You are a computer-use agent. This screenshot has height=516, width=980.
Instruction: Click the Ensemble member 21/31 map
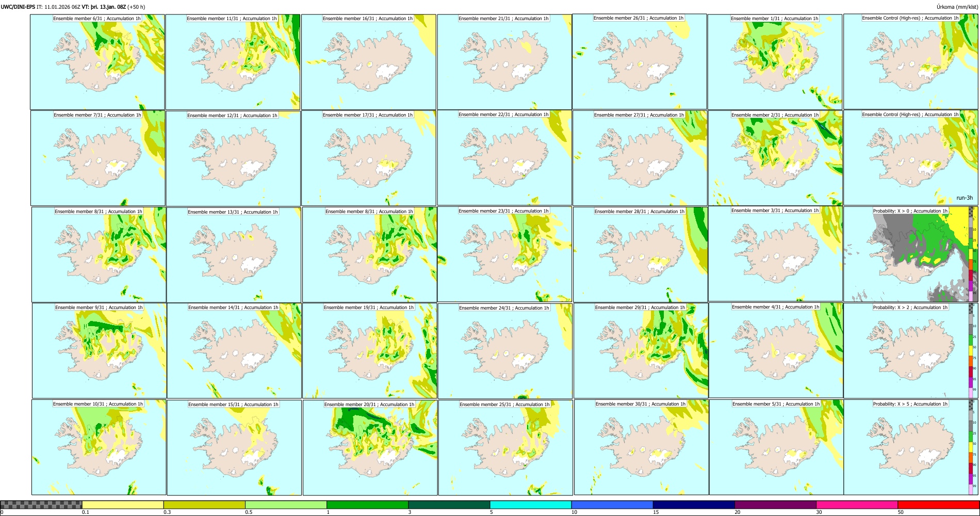tap(504, 62)
